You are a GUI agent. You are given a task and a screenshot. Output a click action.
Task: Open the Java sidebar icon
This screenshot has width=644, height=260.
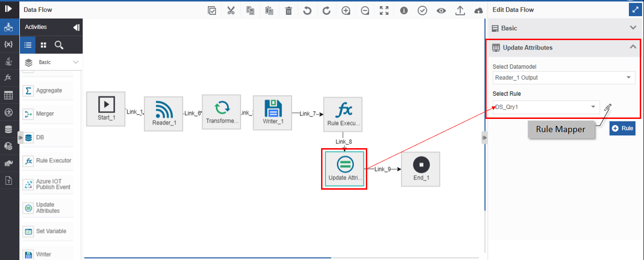coord(8,61)
